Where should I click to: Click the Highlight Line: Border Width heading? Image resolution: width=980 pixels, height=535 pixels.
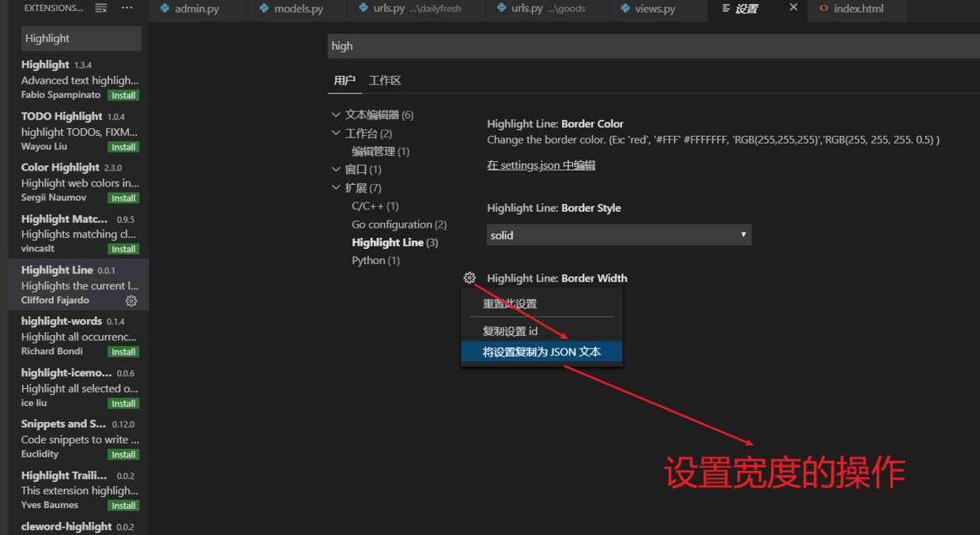coord(557,278)
